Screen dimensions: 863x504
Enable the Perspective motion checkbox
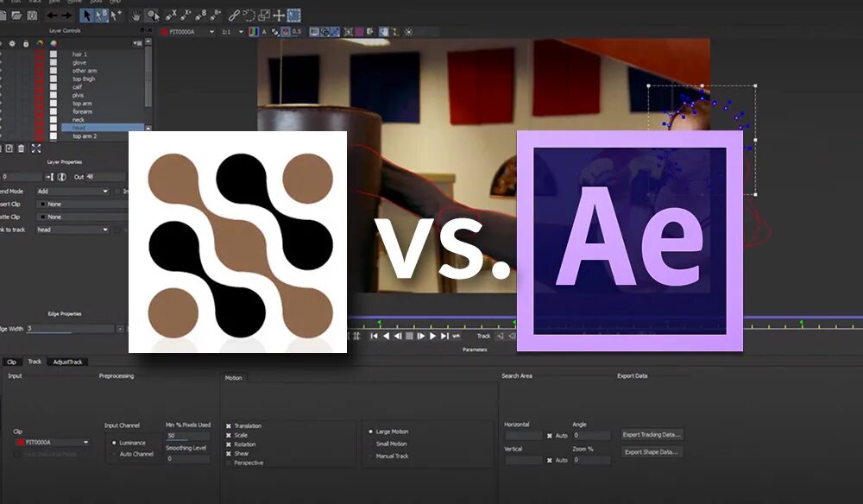pos(229,463)
